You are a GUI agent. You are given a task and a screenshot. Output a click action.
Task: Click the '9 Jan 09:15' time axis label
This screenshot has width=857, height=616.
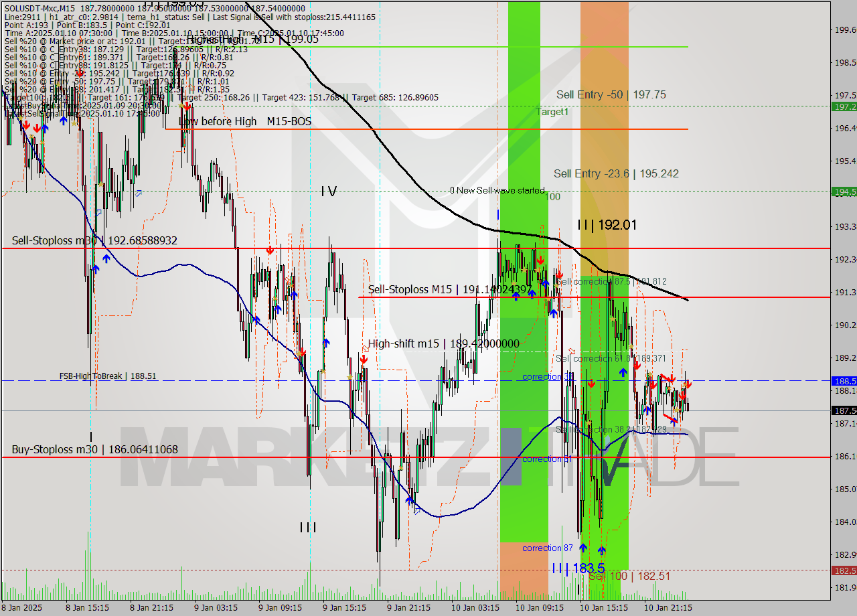click(280, 608)
